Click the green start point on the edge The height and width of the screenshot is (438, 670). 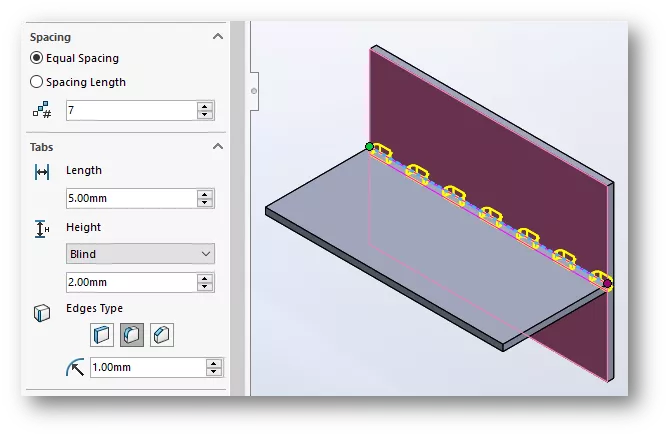[369, 147]
